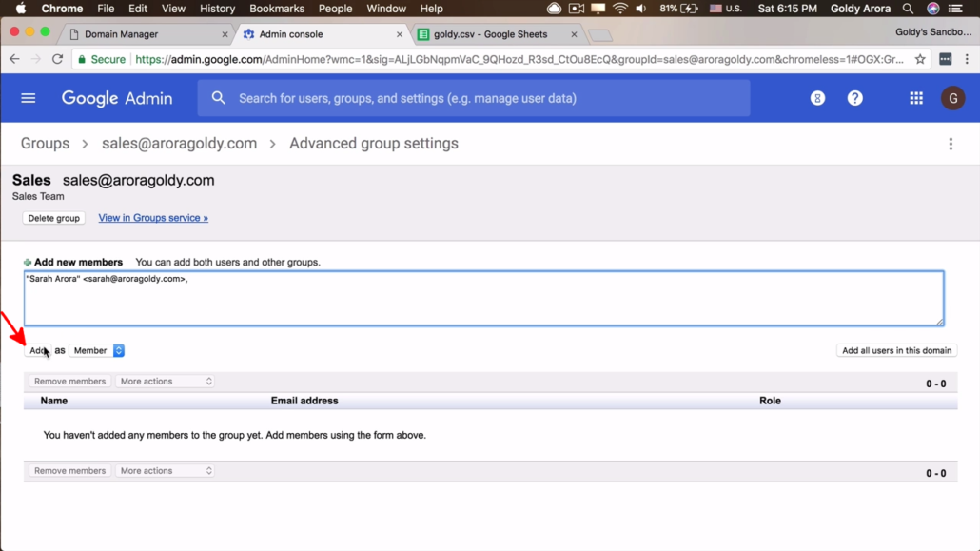Open the People menu
980x551 pixels.
[335, 9]
